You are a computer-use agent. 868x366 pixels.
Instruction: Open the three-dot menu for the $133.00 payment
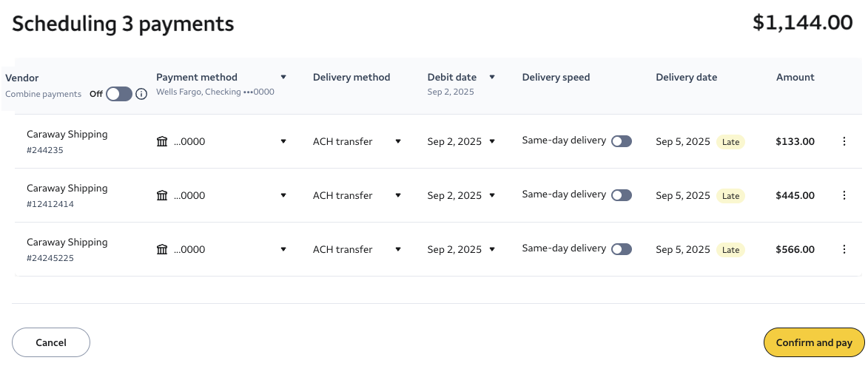tap(844, 141)
